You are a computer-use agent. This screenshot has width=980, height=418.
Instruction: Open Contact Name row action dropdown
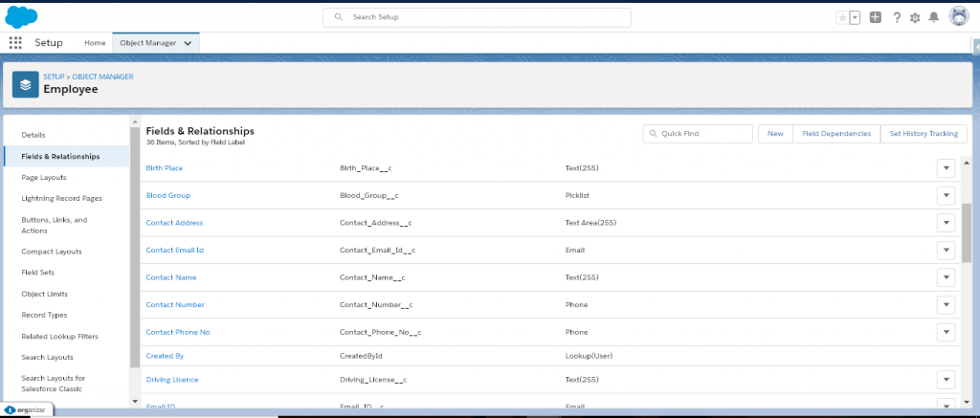pos(947,277)
